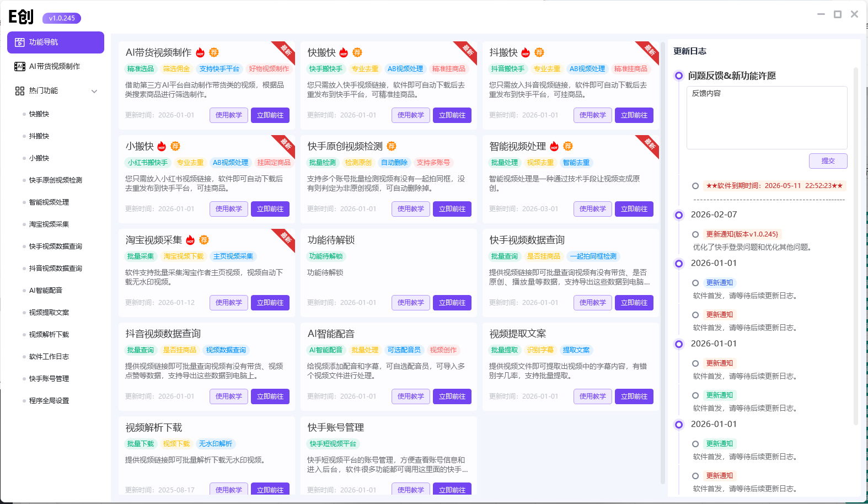Open AI带货视频制作 sidebar entry
This screenshot has height=504, width=868.
(56, 67)
